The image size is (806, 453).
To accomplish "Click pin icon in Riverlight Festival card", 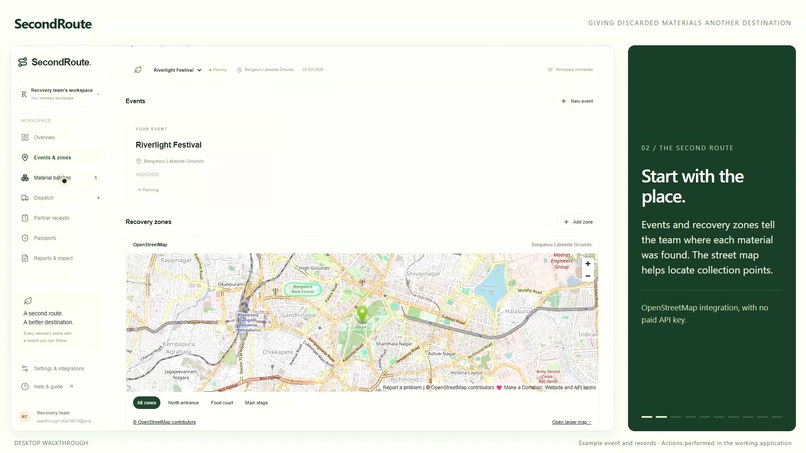I will click(138, 161).
